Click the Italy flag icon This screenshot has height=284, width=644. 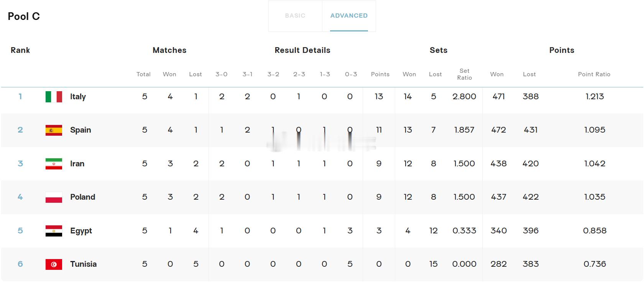coord(54,97)
